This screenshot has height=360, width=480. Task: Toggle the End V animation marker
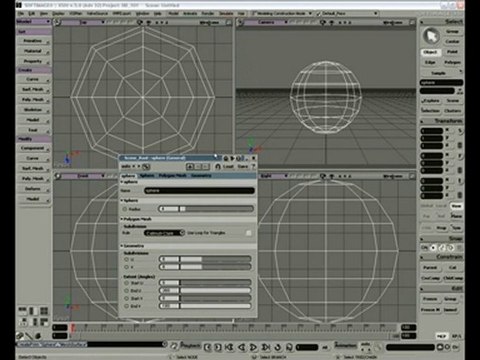[x=126, y=306]
